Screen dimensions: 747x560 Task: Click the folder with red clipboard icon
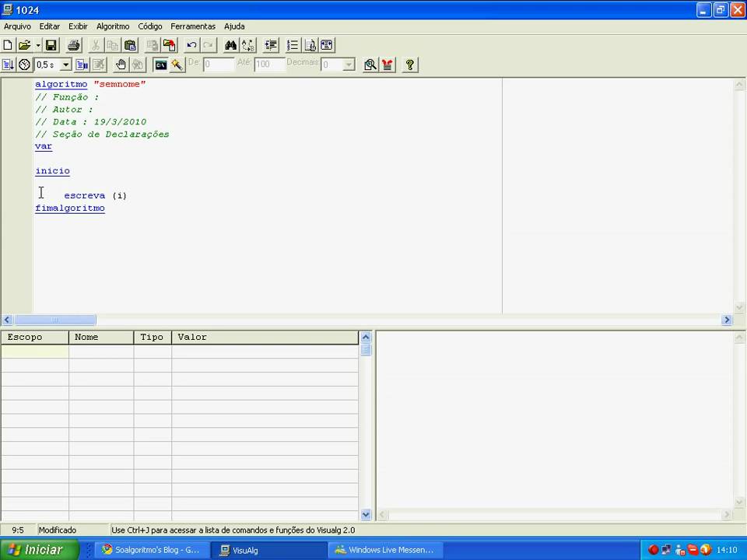tap(170, 45)
